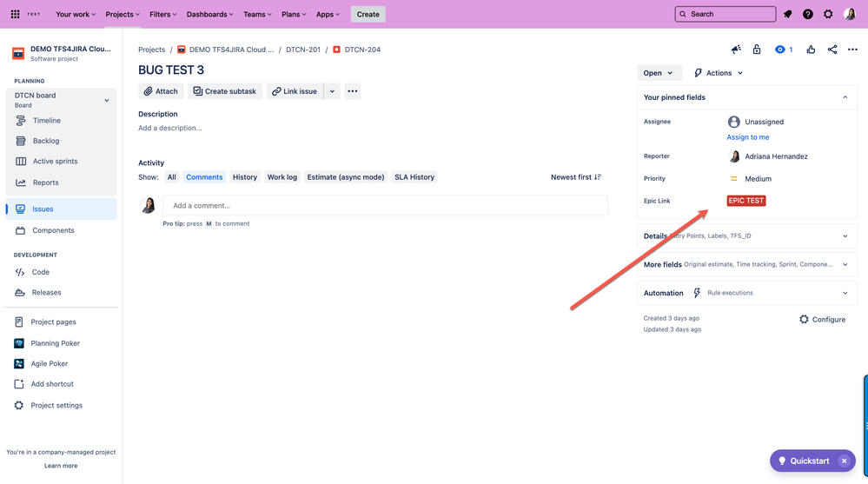This screenshot has height=484, width=868.
Task: Open the EPIC TEST epic link
Action: (746, 201)
